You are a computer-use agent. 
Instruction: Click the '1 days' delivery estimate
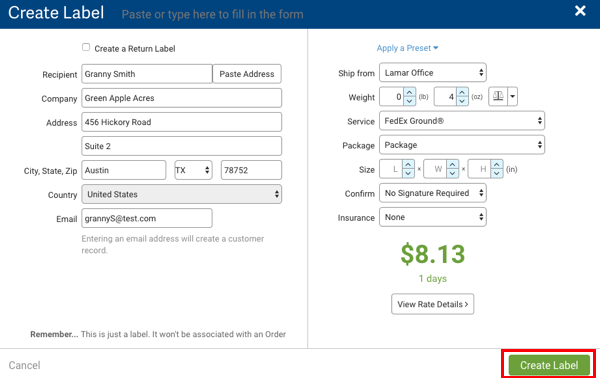coord(433,279)
